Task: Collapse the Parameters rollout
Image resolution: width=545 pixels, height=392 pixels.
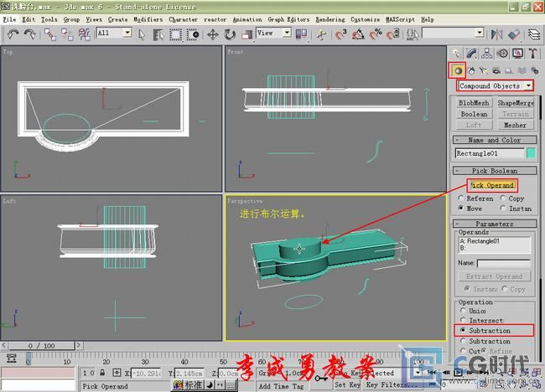Action: coord(494,224)
